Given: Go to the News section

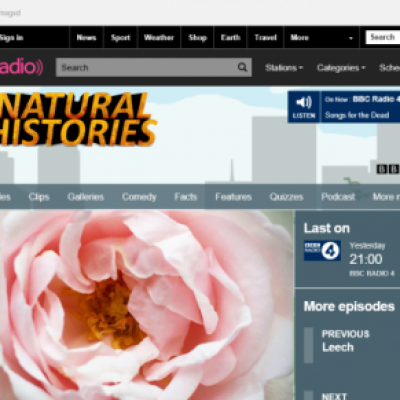Looking at the screenshot, I should pyautogui.click(x=86, y=38).
